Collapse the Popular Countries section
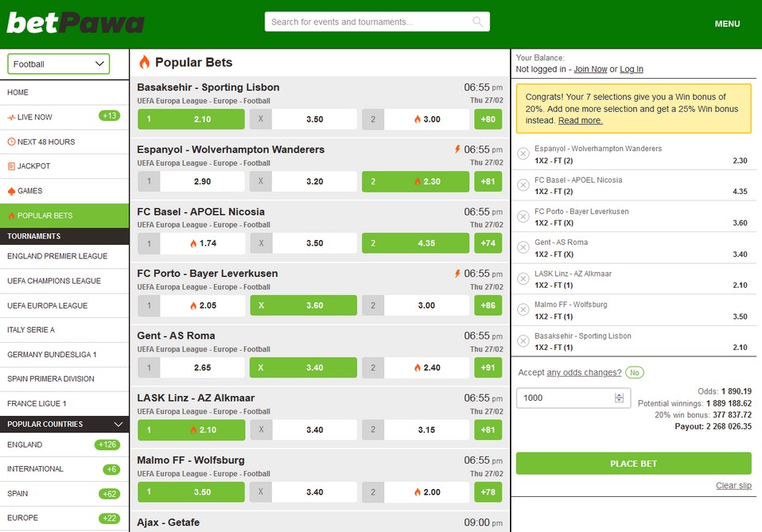Screen dimensions: 762x532 (118, 424)
